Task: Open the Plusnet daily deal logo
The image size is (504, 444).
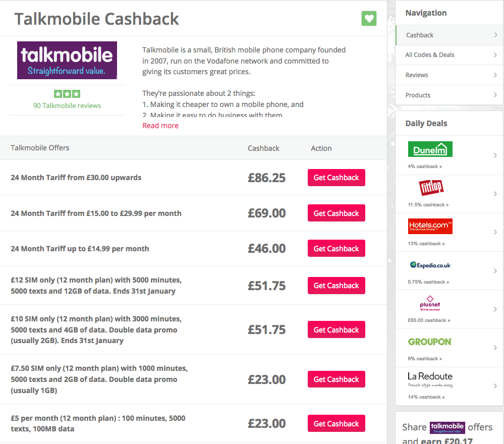Action: pos(430,303)
